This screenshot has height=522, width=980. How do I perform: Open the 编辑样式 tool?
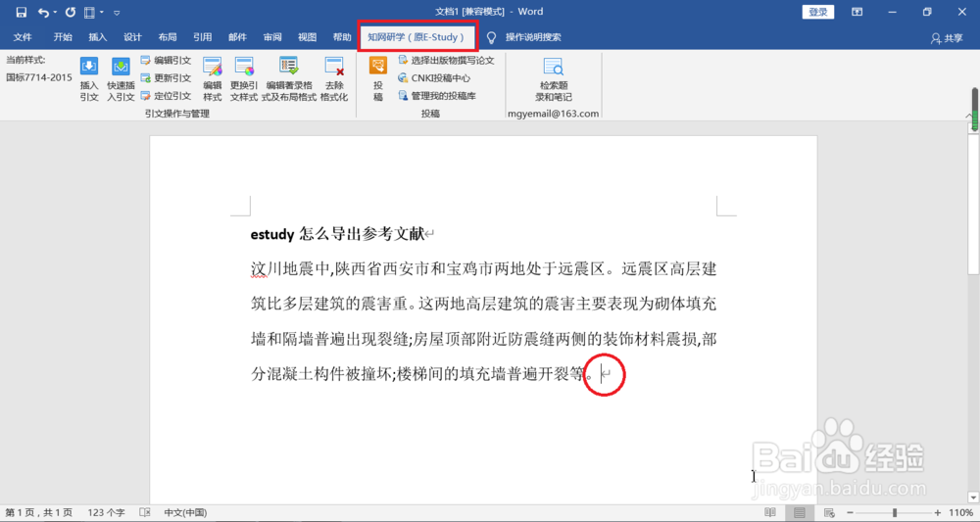[213, 79]
